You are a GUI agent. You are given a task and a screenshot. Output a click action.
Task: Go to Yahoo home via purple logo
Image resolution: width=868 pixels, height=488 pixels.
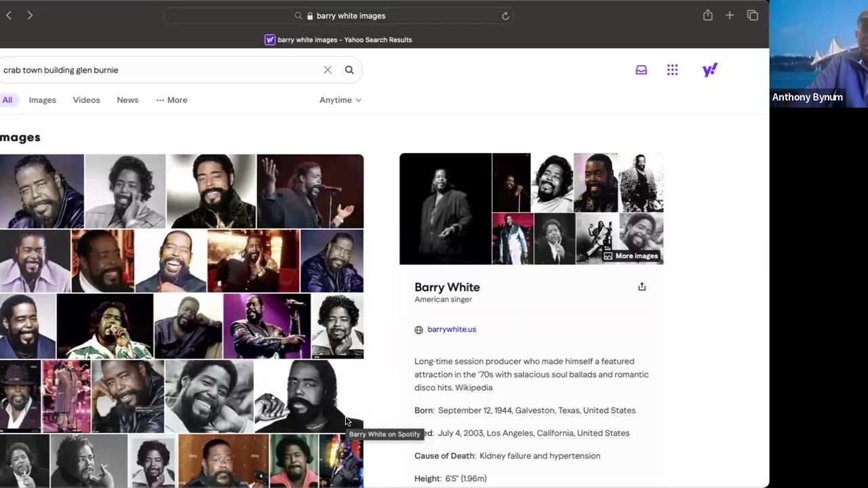click(710, 70)
